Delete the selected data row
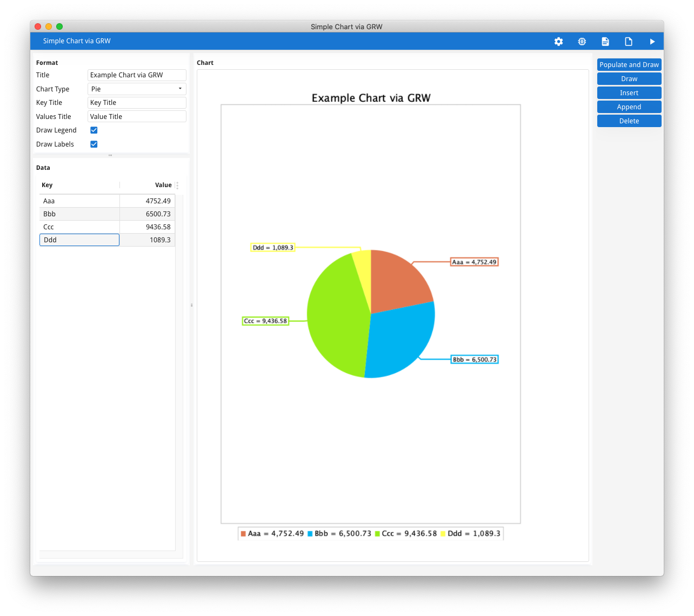Screen dimensions: 694x616 pos(629,121)
